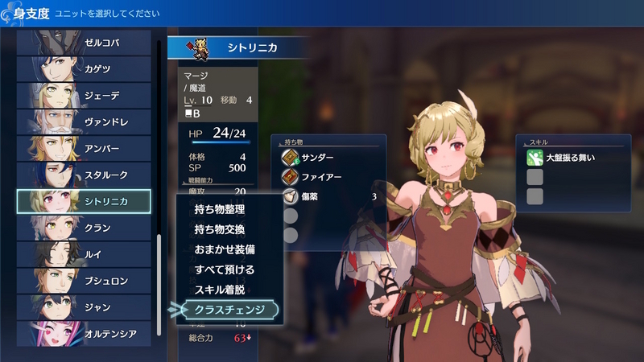Select 持ち物交換 menu entry
This screenshot has width=644, height=362.
220,229
